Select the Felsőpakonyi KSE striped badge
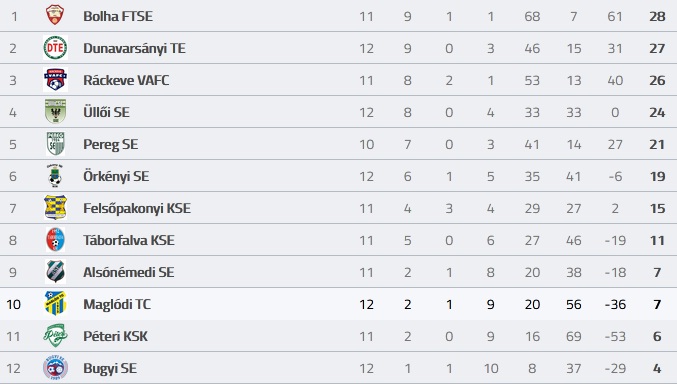The image size is (677, 384). (x=55, y=207)
